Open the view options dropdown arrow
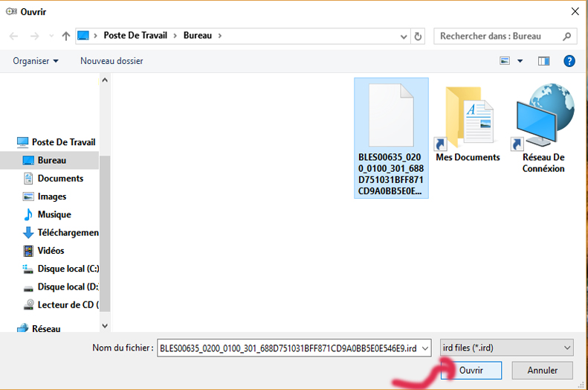This screenshot has width=588, height=390. pos(520,61)
